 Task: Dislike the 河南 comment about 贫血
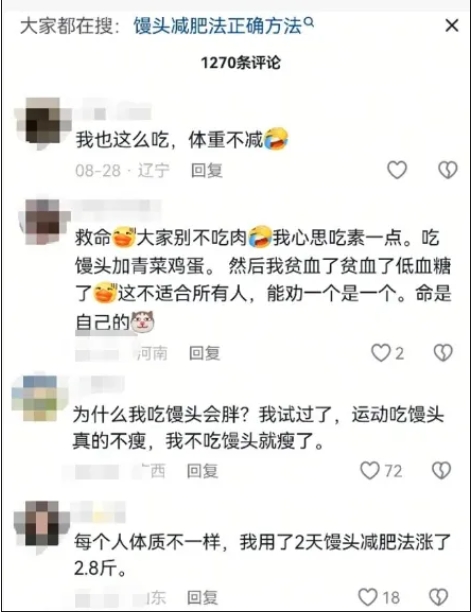pos(443,353)
